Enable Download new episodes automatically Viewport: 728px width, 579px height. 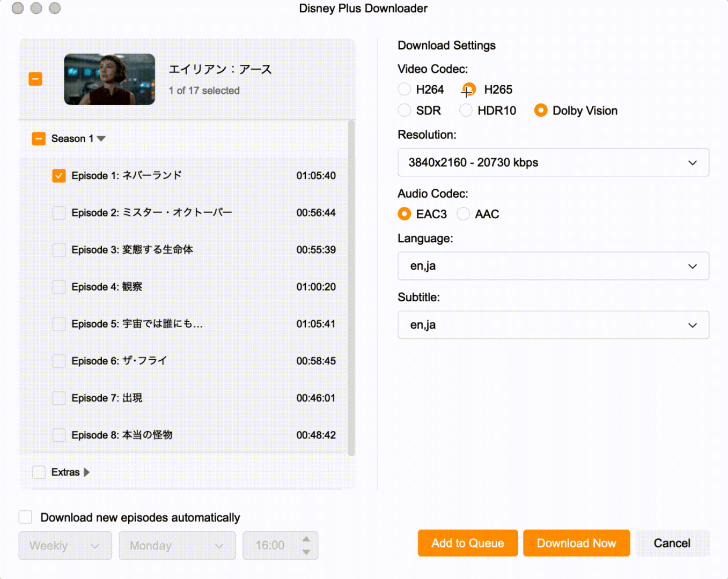pyautogui.click(x=25, y=517)
